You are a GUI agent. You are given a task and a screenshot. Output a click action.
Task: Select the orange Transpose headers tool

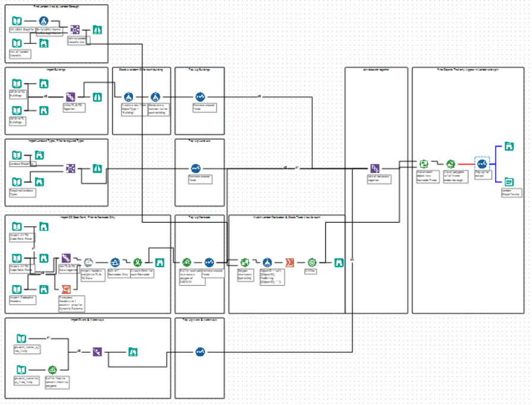pyautogui.click(x=66, y=289)
